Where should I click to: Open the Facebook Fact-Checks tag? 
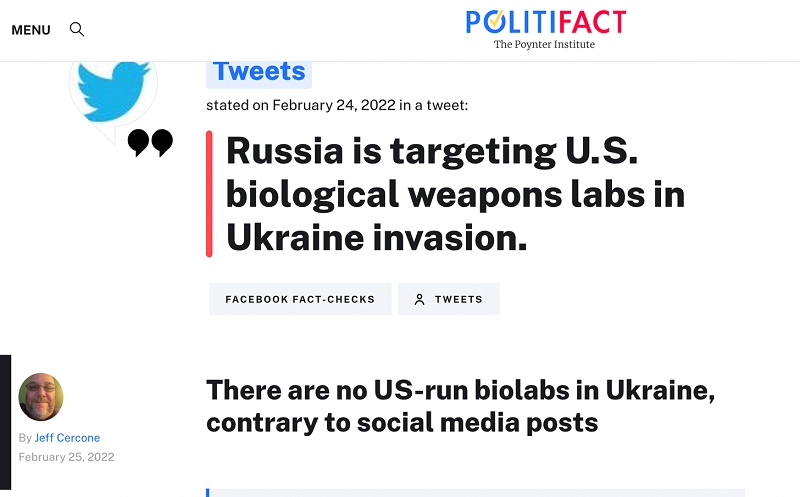click(300, 299)
